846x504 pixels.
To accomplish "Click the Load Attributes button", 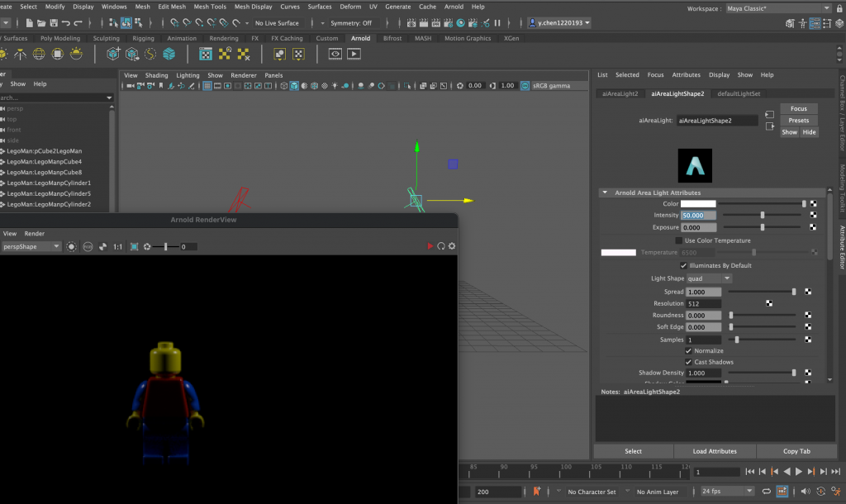I will pos(715,451).
